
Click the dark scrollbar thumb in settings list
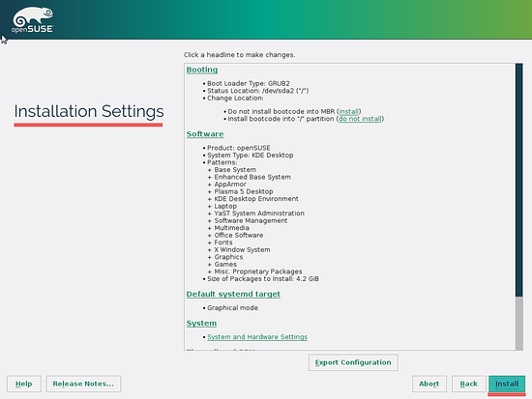point(518,180)
